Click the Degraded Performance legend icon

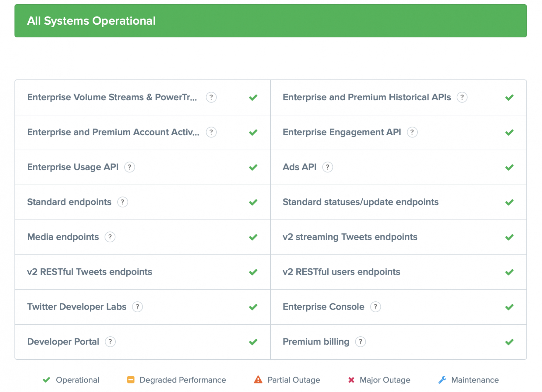click(x=131, y=380)
